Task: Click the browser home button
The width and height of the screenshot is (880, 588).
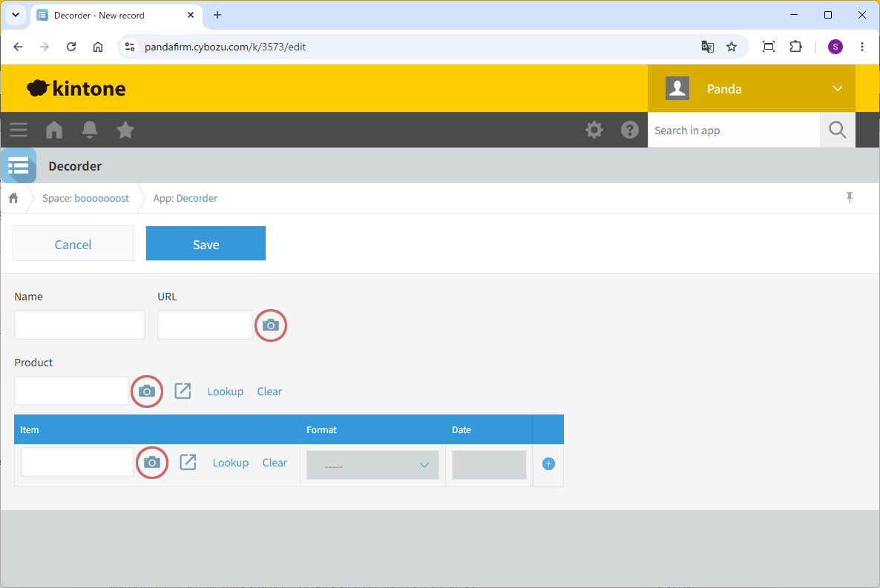Action: point(98,47)
